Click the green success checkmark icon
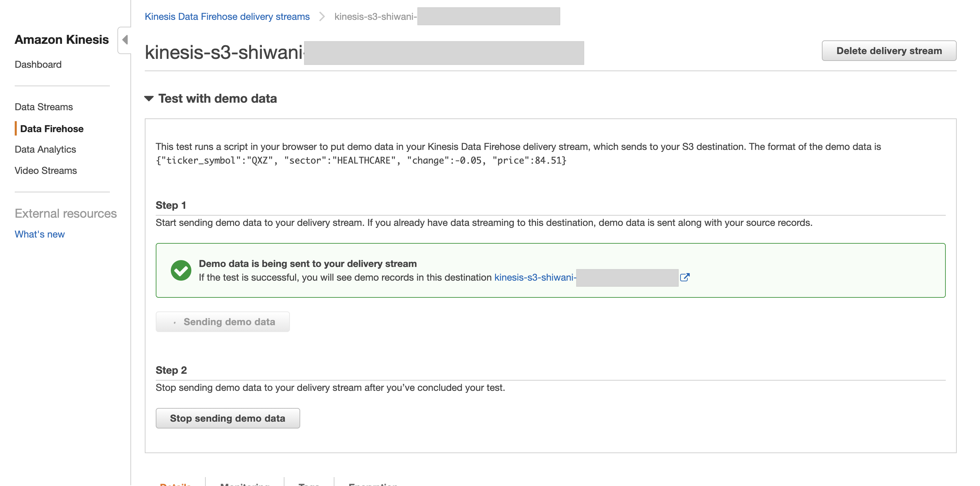 (x=182, y=270)
